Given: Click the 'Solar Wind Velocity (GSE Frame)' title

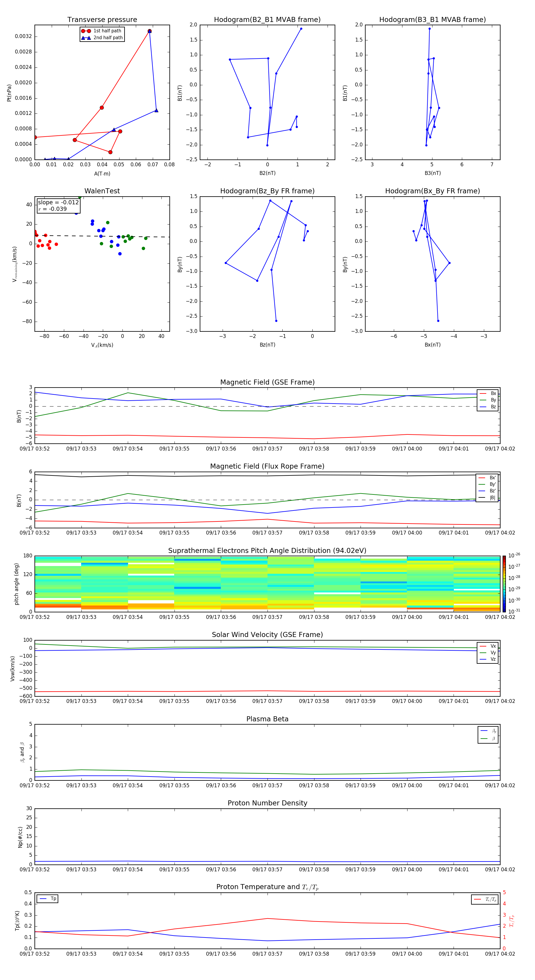Looking at the screenshot, I should 267,635.
